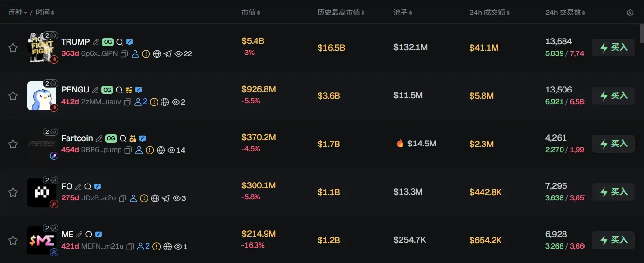
Task: Click Fartcoin edit pencil icon
Action: 99,138
